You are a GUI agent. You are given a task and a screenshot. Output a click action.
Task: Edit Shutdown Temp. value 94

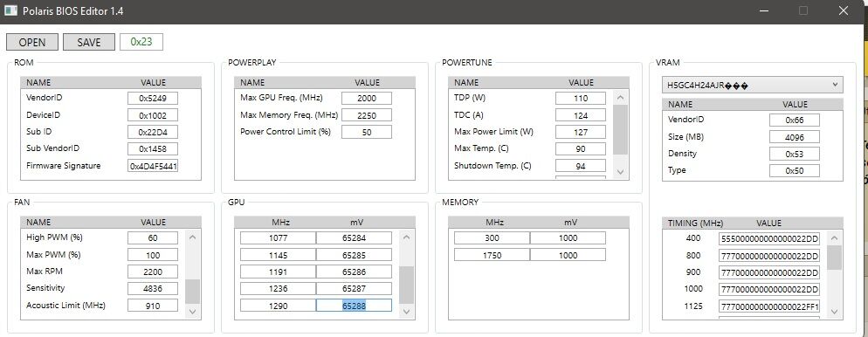pyautogui.click(x=580, y=166)
